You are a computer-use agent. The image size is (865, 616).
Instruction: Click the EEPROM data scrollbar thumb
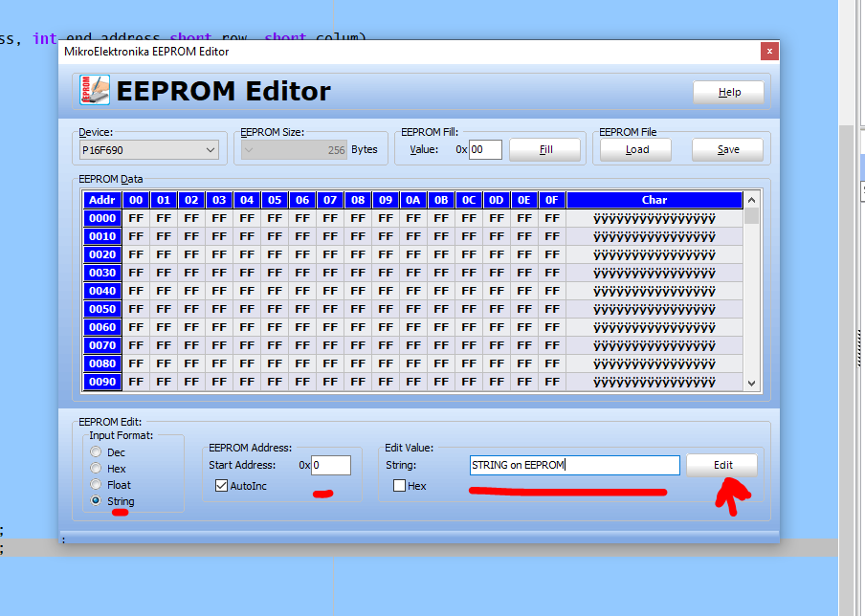[x=751, y=215]
